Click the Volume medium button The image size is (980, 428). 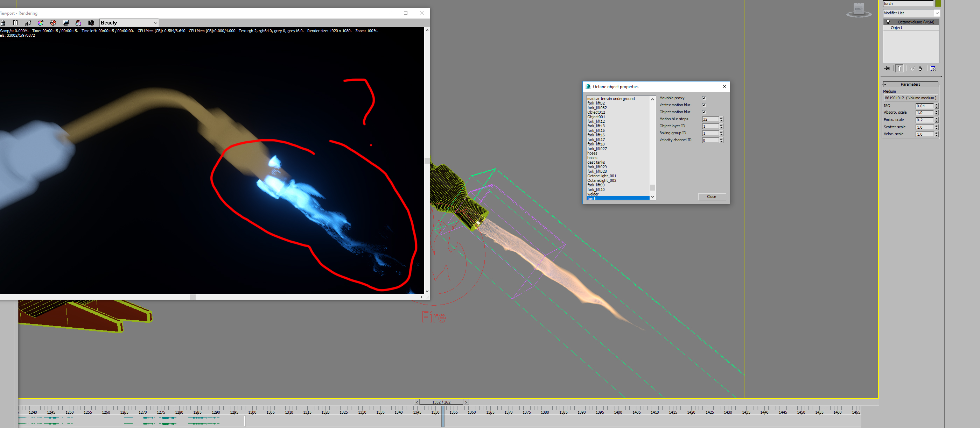tap(910, 98)
